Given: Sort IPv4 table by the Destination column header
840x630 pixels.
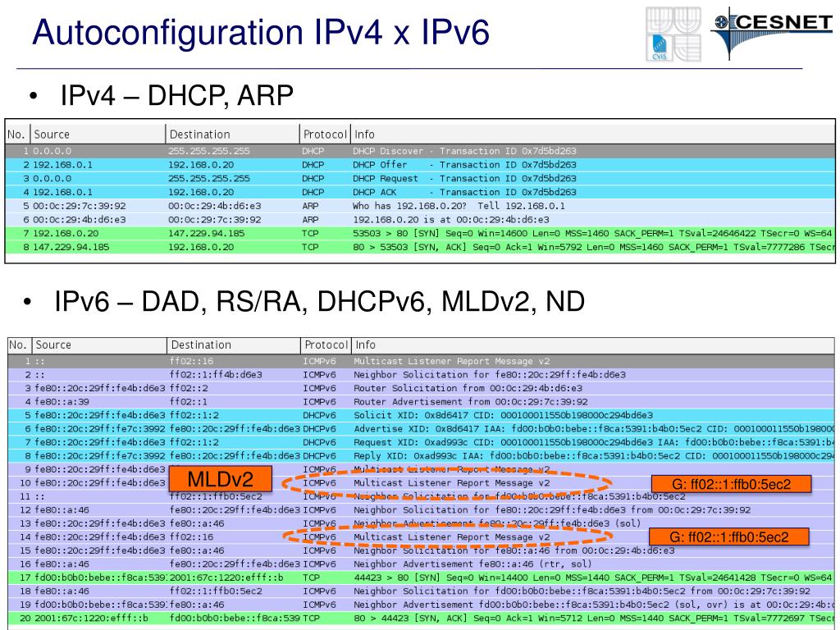Looking at the screenshot, I should (232, 135).
